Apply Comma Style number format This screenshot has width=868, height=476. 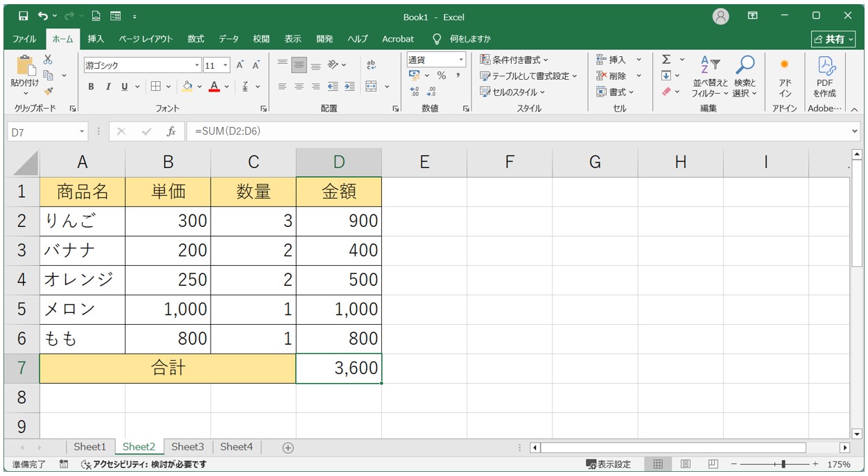coord(458,76)
